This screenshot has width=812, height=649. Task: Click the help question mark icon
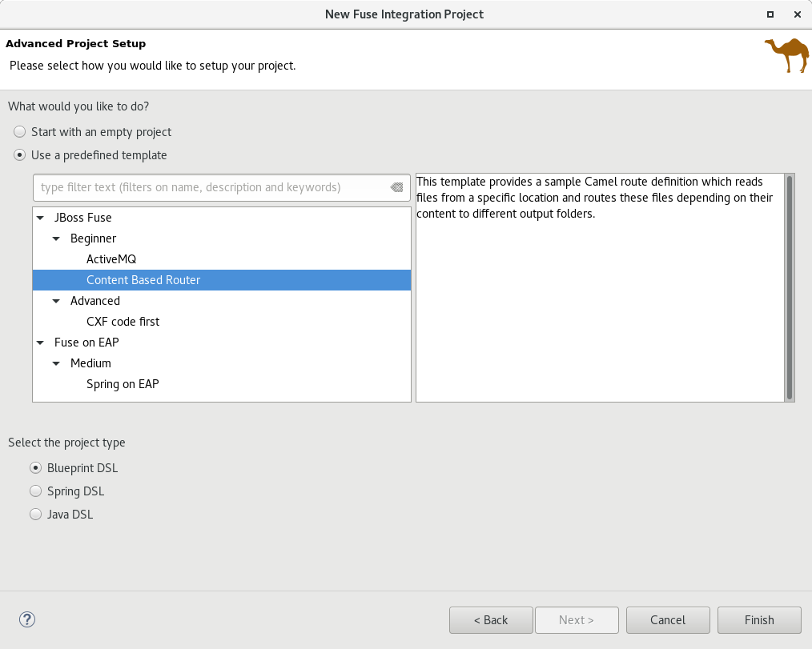[x=27, y=619]
